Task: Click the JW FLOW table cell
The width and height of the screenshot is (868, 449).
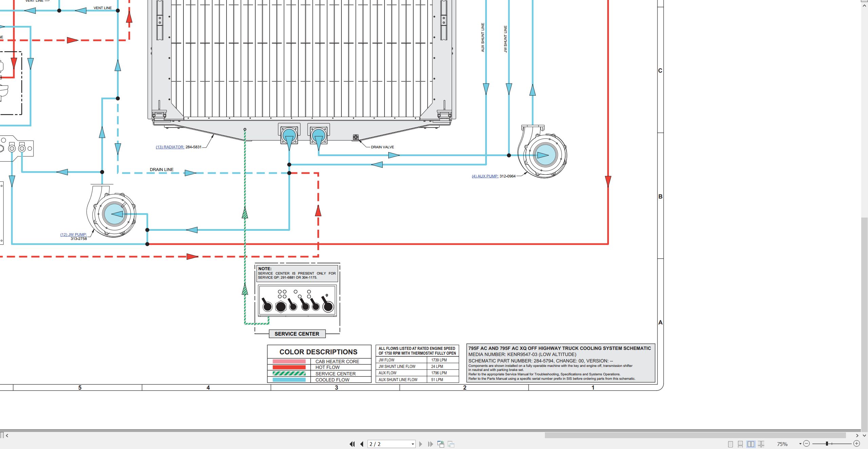Action: [401, 360]
